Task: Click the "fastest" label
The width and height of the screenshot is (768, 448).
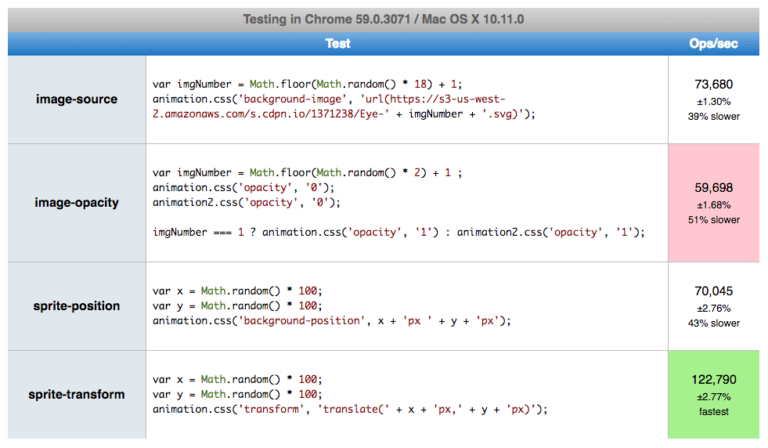Action: (713, 411)
